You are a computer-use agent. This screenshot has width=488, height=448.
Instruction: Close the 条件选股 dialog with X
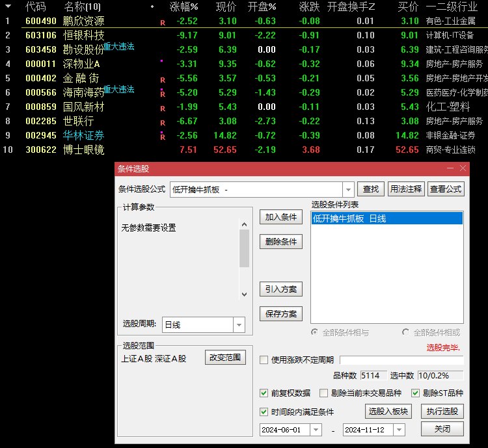coord(463,168)
